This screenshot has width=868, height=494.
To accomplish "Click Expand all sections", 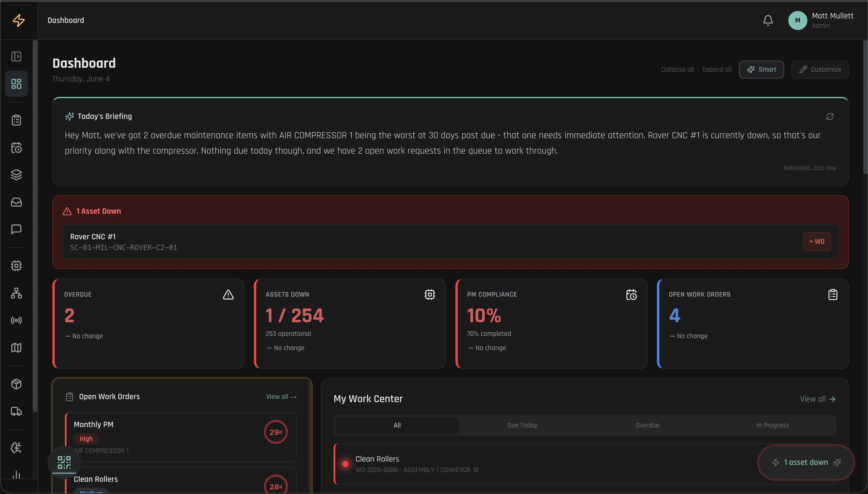I will 717,70.
